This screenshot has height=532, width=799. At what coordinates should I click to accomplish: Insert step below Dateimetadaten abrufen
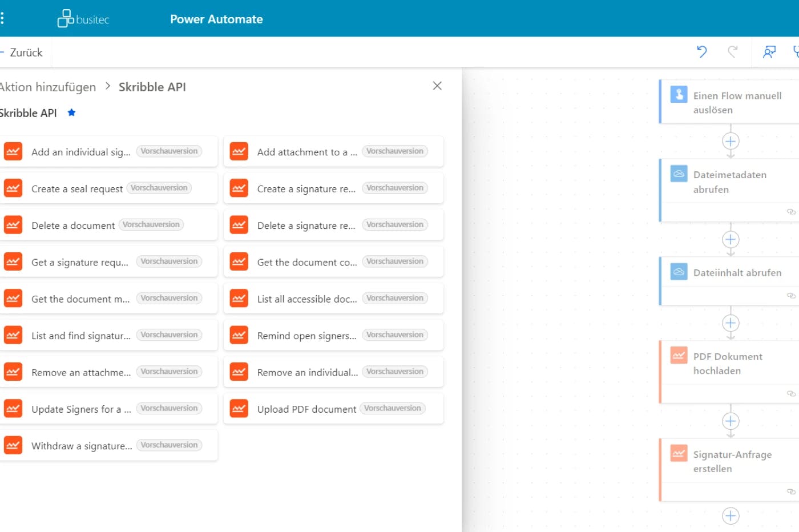click(x=731, y=239)
